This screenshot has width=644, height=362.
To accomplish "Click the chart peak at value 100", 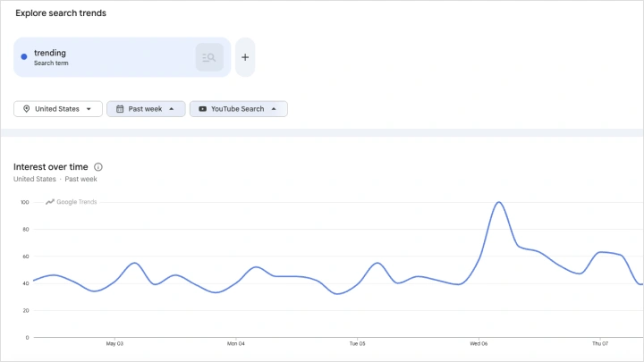I will point(498,202).
